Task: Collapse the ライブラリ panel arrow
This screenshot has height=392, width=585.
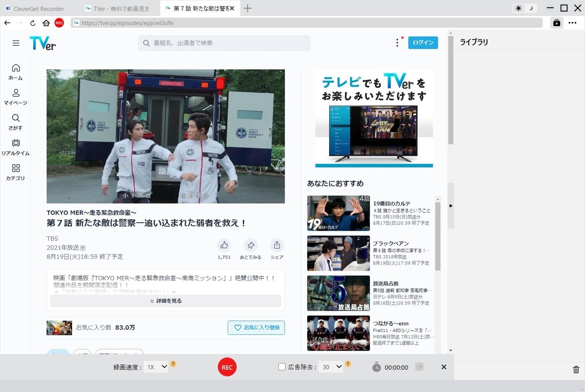Action: coord(451,206)
